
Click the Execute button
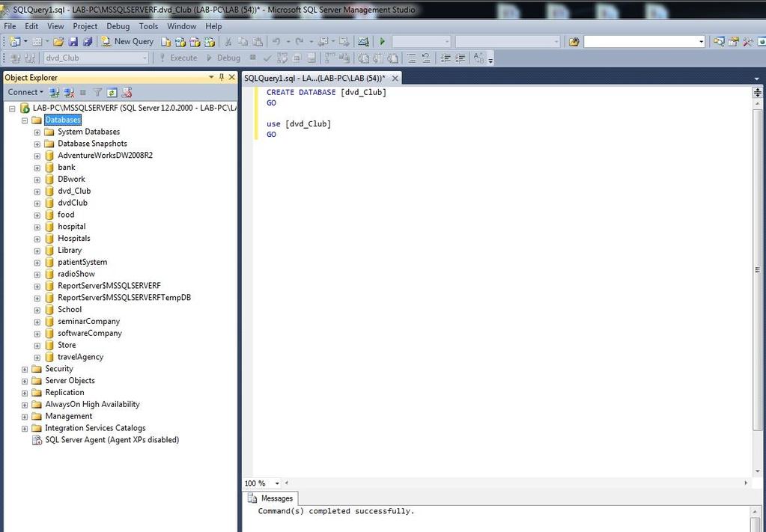177,58
